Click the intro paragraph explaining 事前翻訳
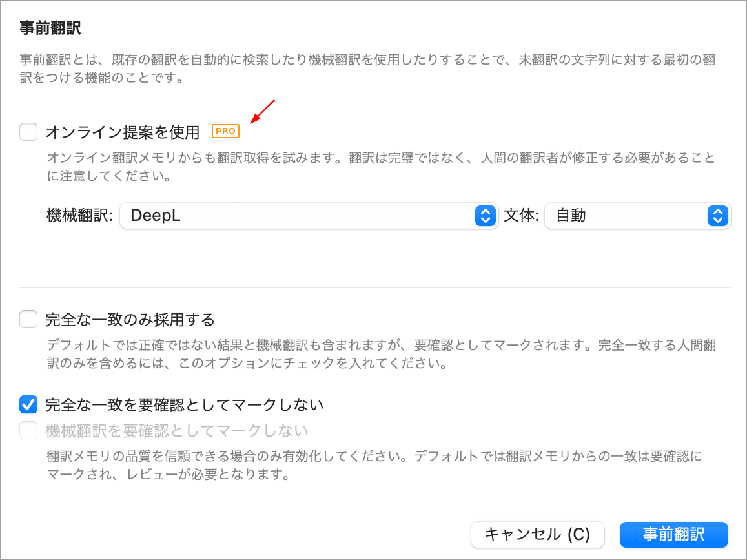The height and width of the screenshot is (560, 747). [x=367, y=69]
